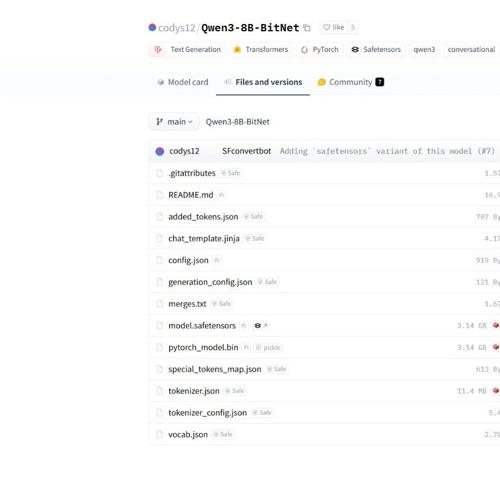Select the conversational tag
The height and width of the screenshot is (500, 500).
point(471,50)
